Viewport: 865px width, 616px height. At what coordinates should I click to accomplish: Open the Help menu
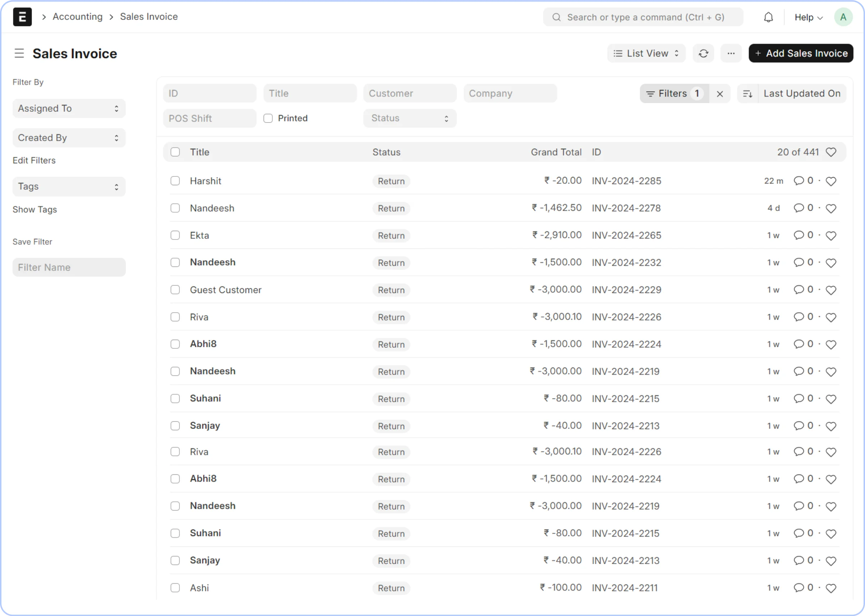[x=808, y=18]
